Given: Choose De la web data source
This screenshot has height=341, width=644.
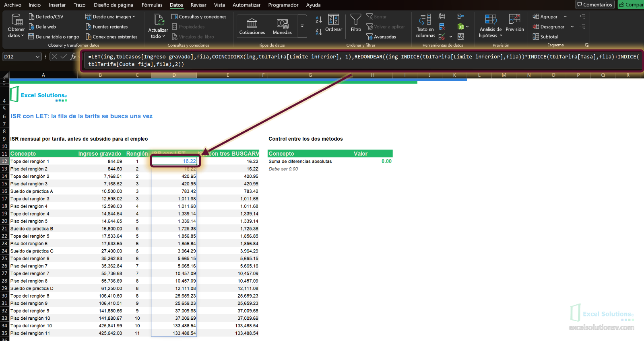Looking at the screenshot, I should 42,27.
